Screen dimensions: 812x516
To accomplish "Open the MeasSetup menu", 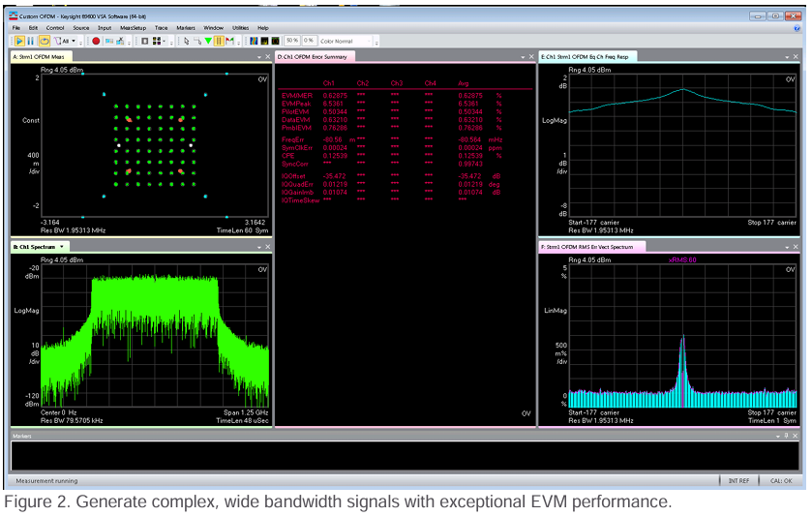I will [x=134, y=28].
